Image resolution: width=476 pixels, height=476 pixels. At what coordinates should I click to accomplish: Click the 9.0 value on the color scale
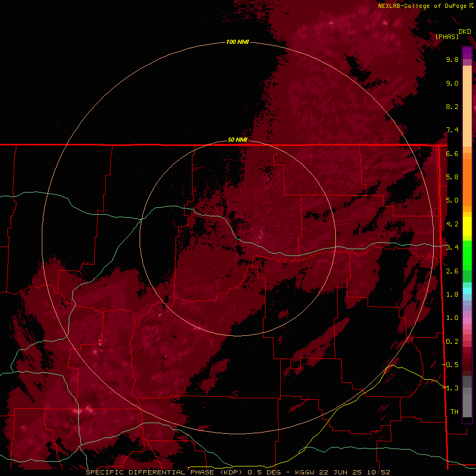tap(452, 83)
